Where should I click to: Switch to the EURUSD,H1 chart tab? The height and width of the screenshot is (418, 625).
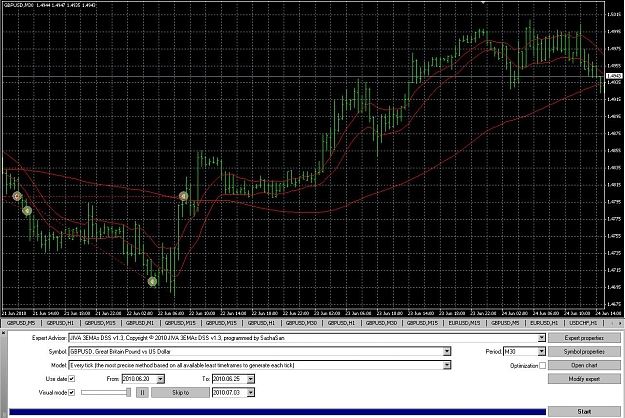(544, 323)
